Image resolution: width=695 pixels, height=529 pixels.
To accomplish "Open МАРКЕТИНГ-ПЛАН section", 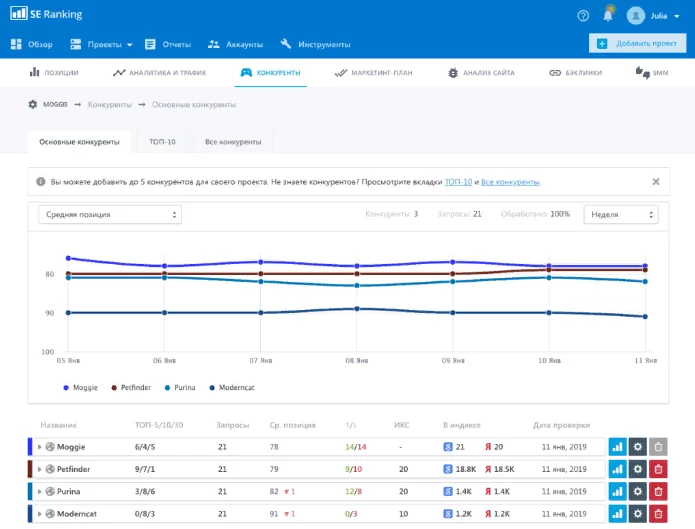I will point(373,72).
